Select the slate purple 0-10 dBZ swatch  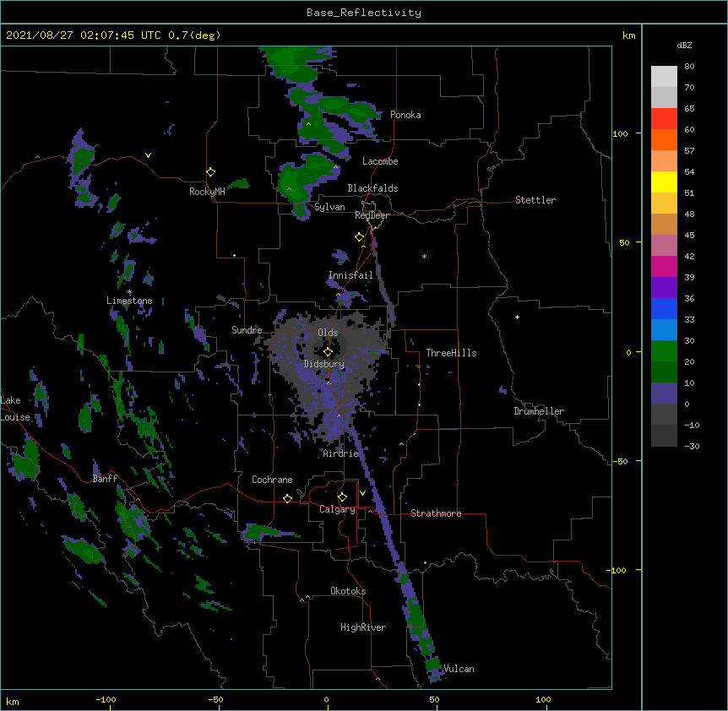(x=664, y=393)
